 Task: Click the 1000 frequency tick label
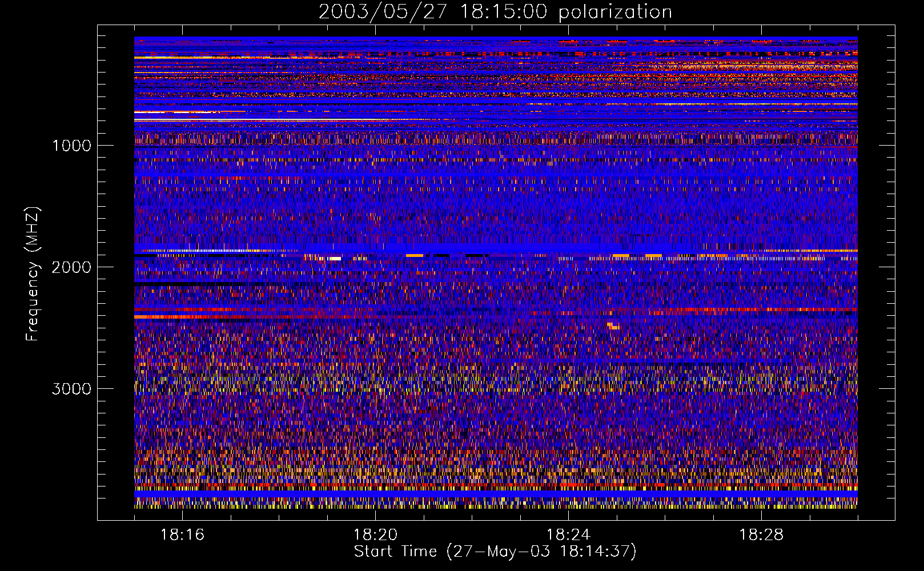pyautogui.click(x=72, y=146)
